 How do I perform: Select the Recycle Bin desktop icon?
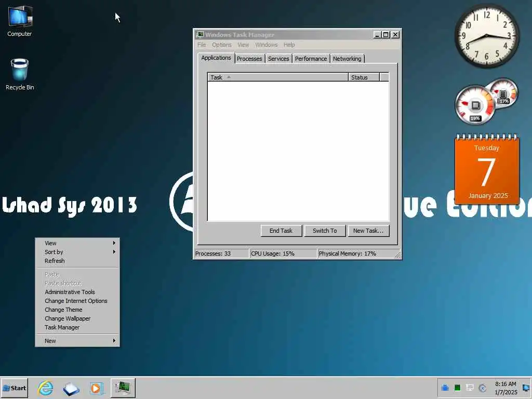[x=20, y=75]
